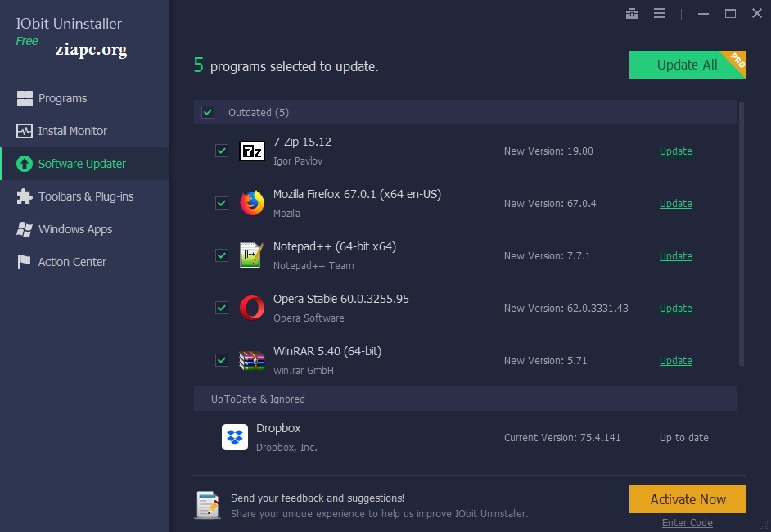Click the 'Opera Software' publisher text
The height and width of the screenshot is (532, 771).
pos(309,318)
